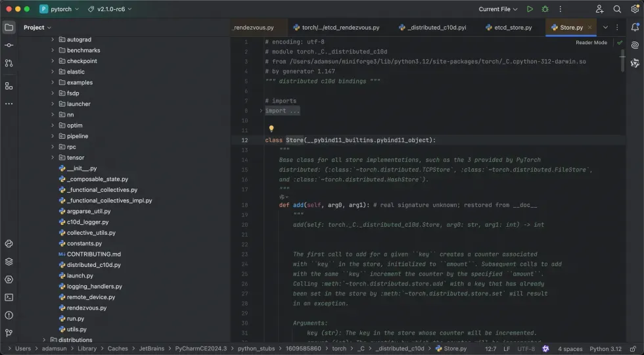Screen dimensions: 644x355
Task: Expand the benchmarks folder
Action: pyautogui.click(x=53, y=50)
